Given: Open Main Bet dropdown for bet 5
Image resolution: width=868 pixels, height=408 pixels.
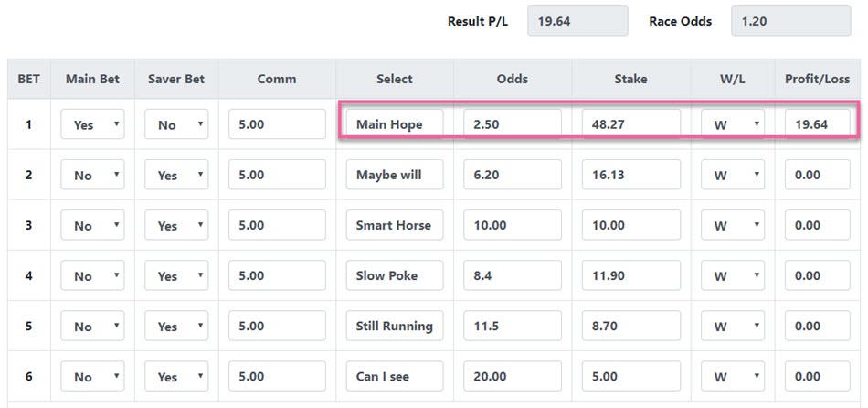Looking at the screenshot, I should 92,326.
